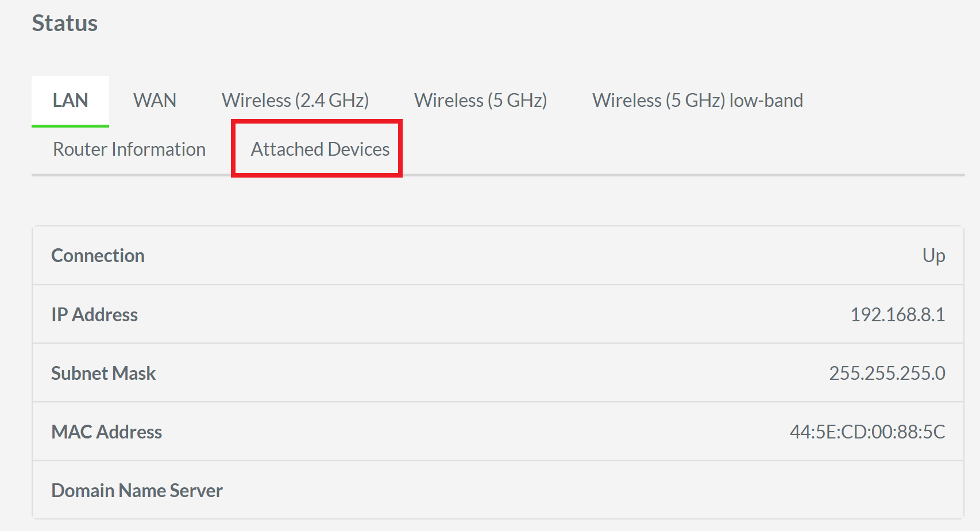
Task: Select the MAC address 44:5E:CD:00:88:5C
Action: click(866, 432)
